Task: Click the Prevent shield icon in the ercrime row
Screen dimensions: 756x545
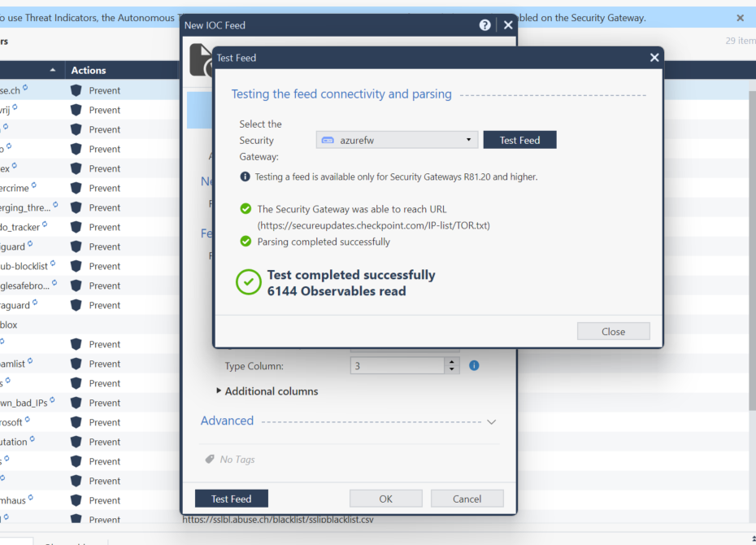Action: point(76,188)
